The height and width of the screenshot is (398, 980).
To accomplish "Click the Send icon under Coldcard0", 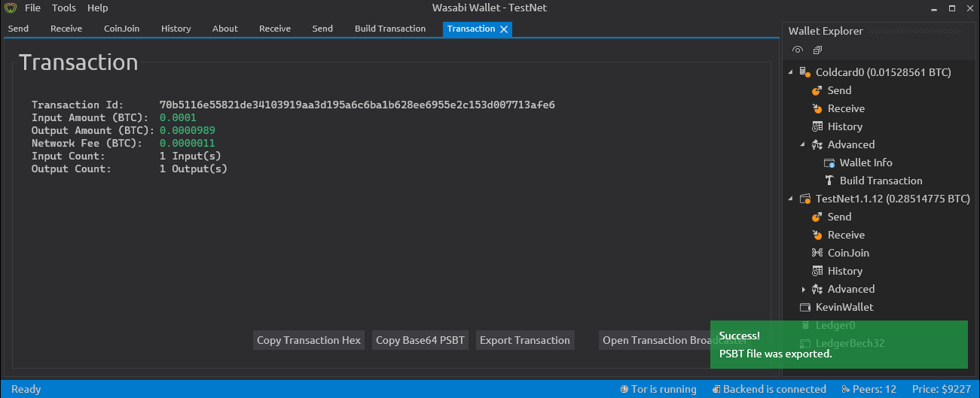I will point(817,90).
